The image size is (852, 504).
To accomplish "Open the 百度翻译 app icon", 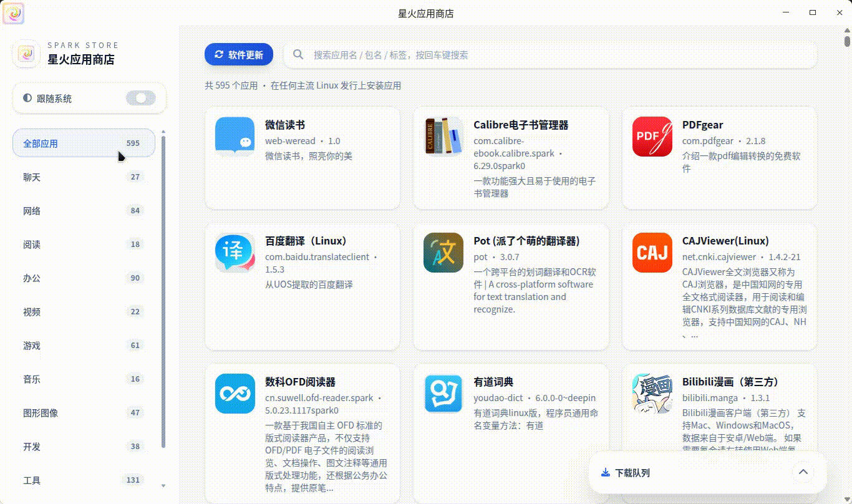I will pos(235,253).
